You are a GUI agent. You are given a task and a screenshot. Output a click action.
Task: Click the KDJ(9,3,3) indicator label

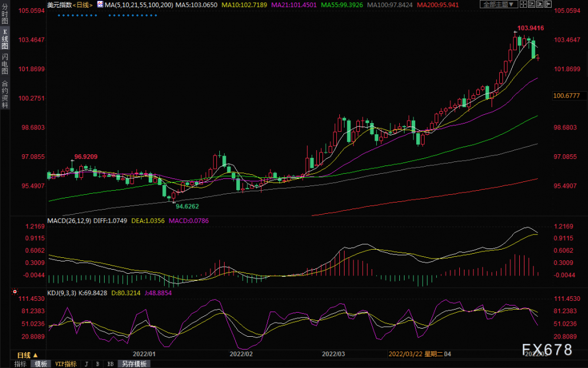point(63,293)
